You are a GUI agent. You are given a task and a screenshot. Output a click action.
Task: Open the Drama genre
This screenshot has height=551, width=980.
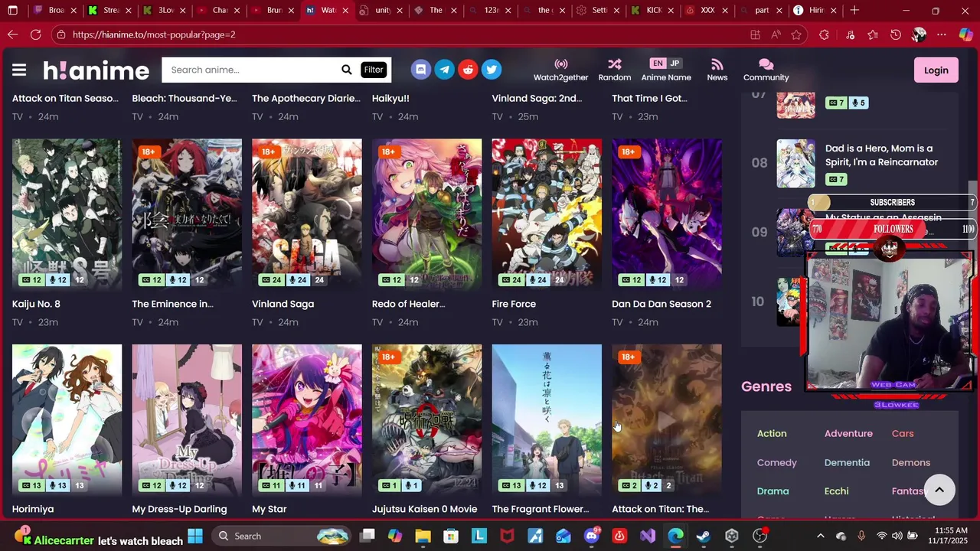pyautogui.click(x=773, y=491)
